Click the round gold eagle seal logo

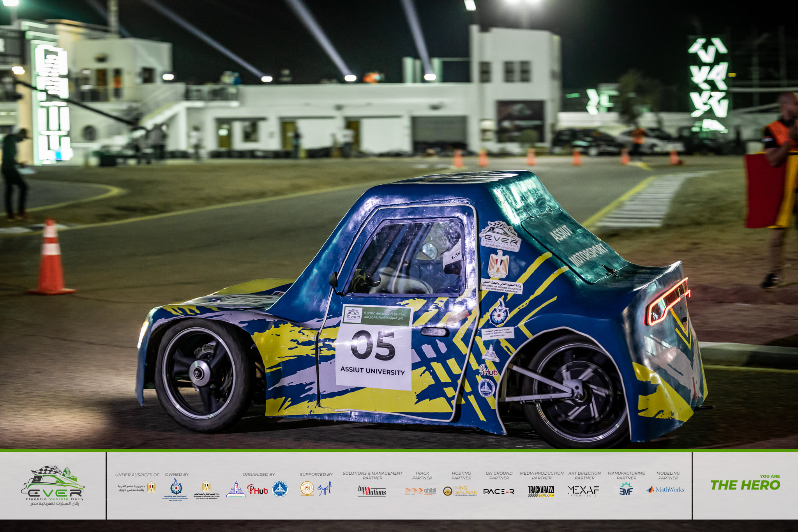coord(307,488)
